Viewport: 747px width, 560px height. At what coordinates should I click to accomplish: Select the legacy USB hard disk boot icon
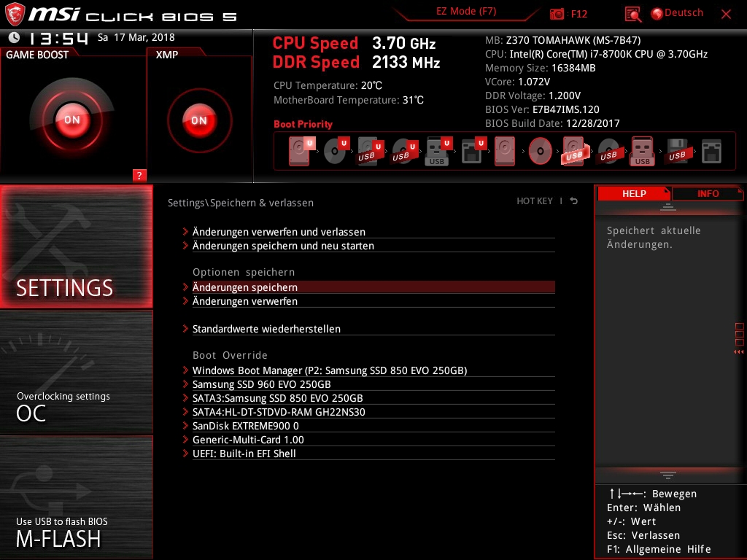click(x=575, y=151)
